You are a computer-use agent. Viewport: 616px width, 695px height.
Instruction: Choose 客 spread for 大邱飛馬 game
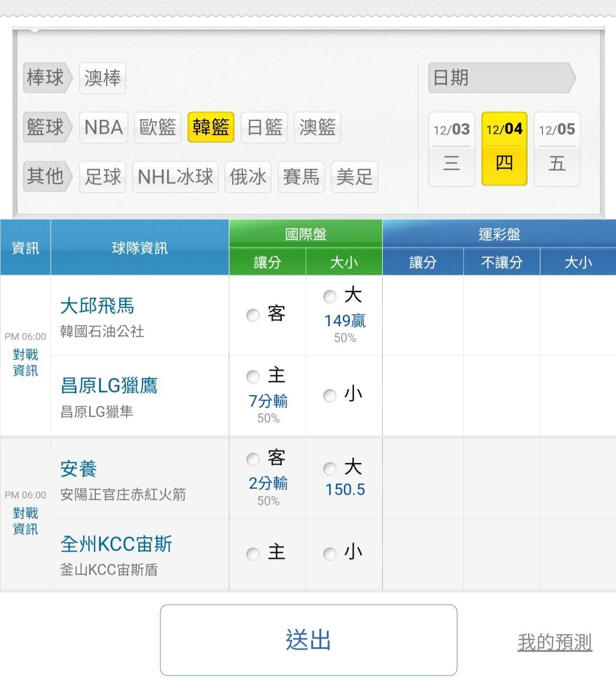pos(253,315)
